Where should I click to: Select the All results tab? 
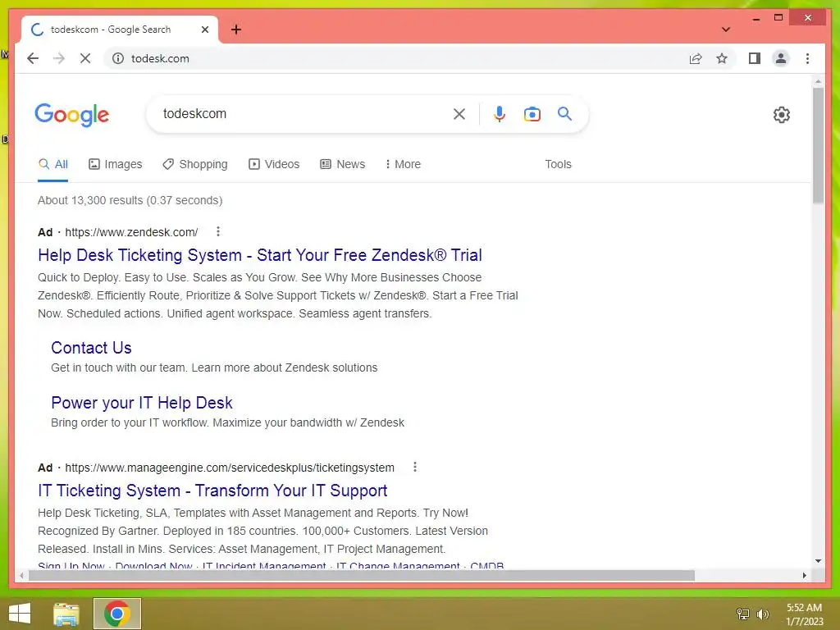click(x=53, y=164)
